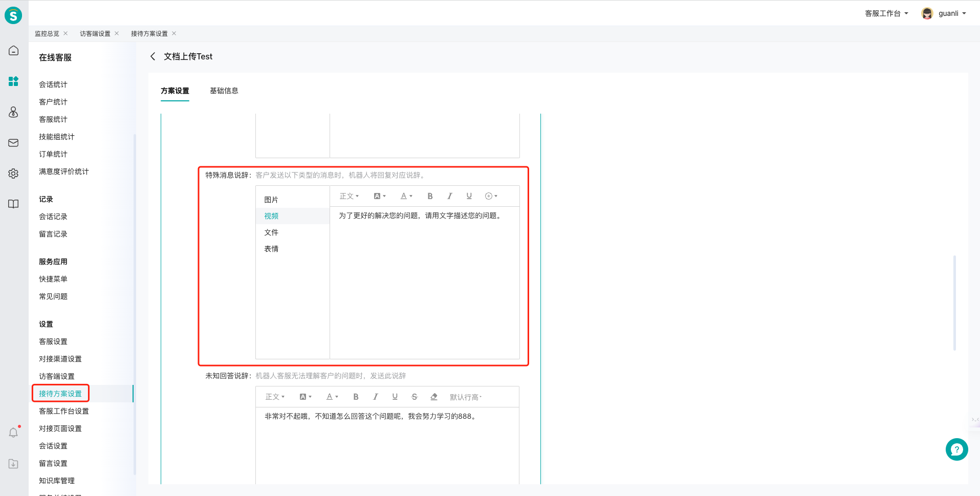Open the knowledge book icon in left rail
This screenshot has width=980, height=496.
coord(13,204)
